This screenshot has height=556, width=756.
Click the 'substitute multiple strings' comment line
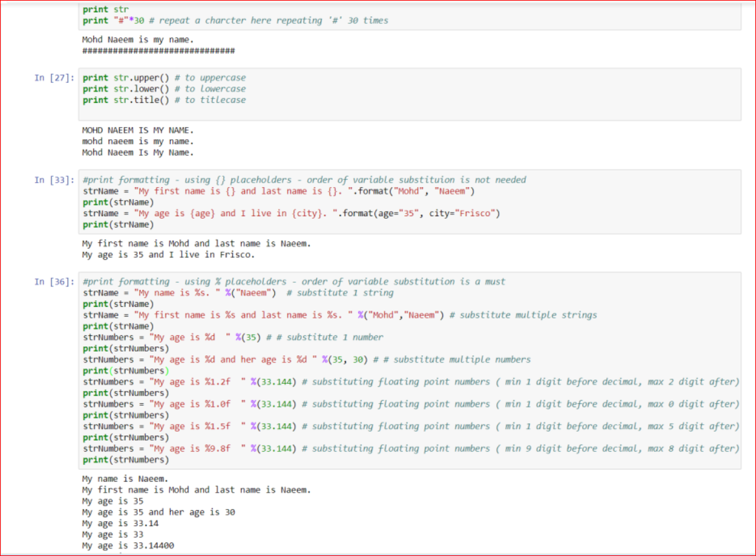[x=340, y=315]
